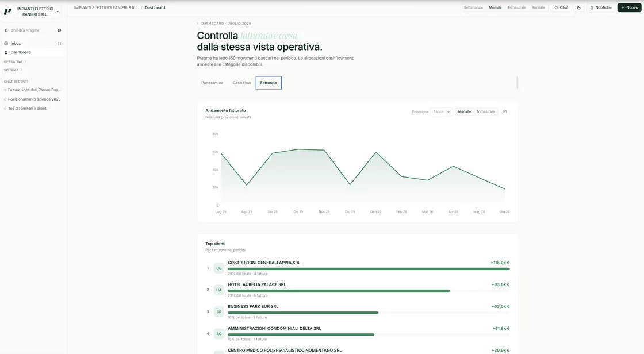This screenshot has width=644, height=354.
Task: Click the +93,6k € amount
Action: (x=500, y=284)
